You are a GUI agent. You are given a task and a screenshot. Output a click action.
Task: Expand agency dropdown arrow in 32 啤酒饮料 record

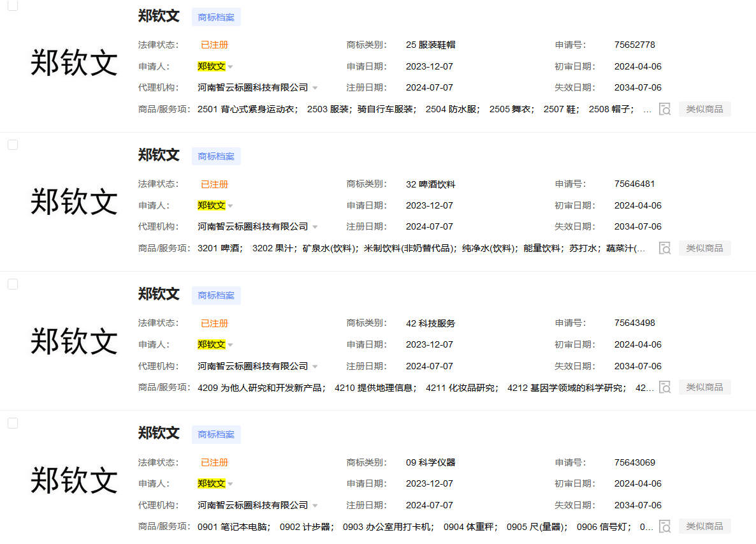(x=315, y=227)
